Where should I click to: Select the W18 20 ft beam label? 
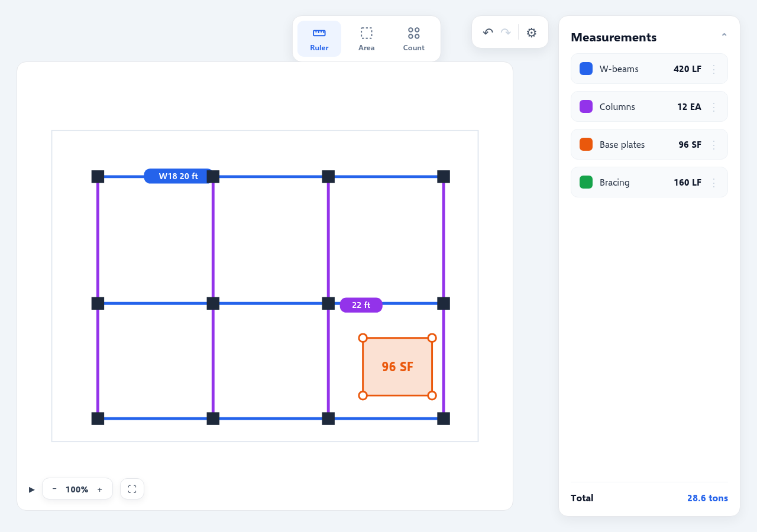pos(179,176)
